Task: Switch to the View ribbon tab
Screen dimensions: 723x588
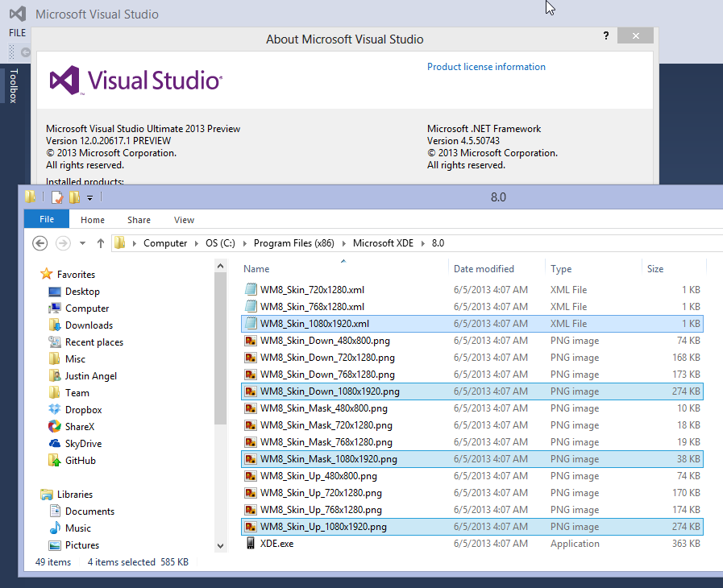Action: point(184,220)
